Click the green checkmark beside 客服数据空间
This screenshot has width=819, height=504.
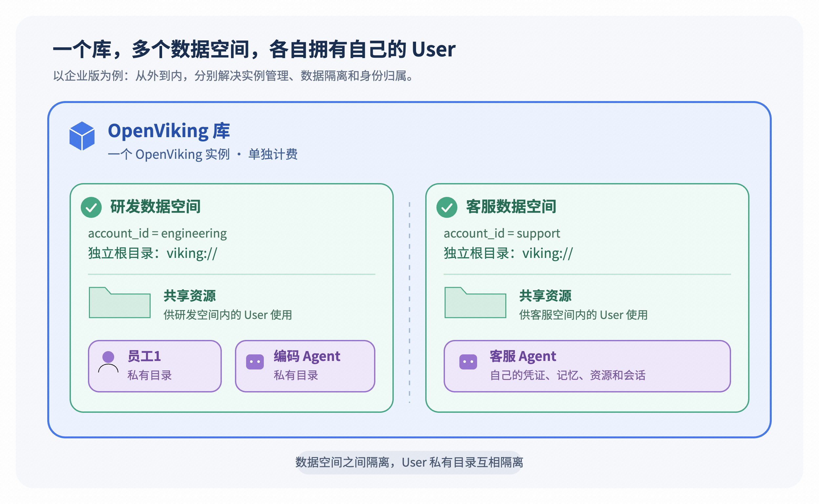[x=447, y=207]
